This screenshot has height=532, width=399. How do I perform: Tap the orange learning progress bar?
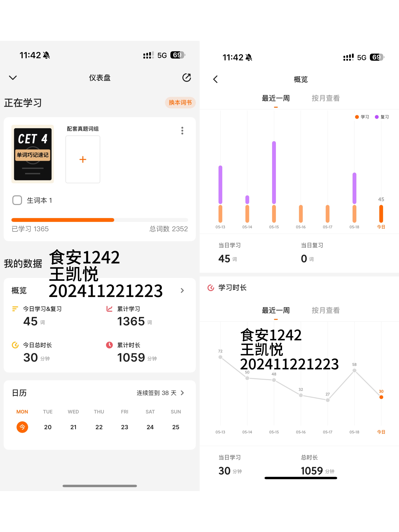click(63, 220)
